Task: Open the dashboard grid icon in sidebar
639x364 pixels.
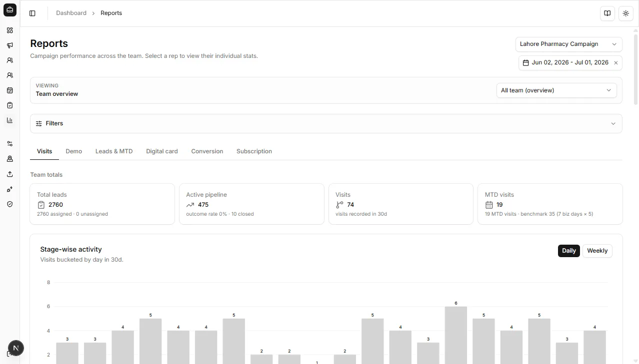Action: click(x=10, y=30)
